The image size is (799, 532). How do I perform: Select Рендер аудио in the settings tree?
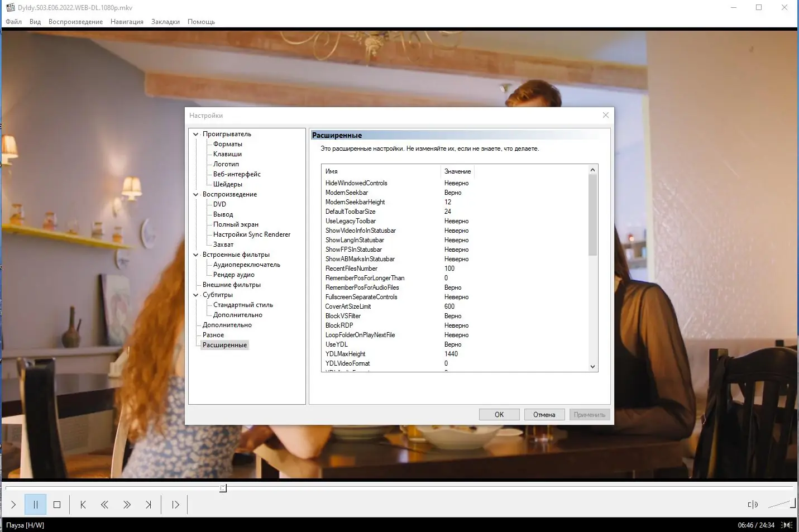tap(233, 275)
